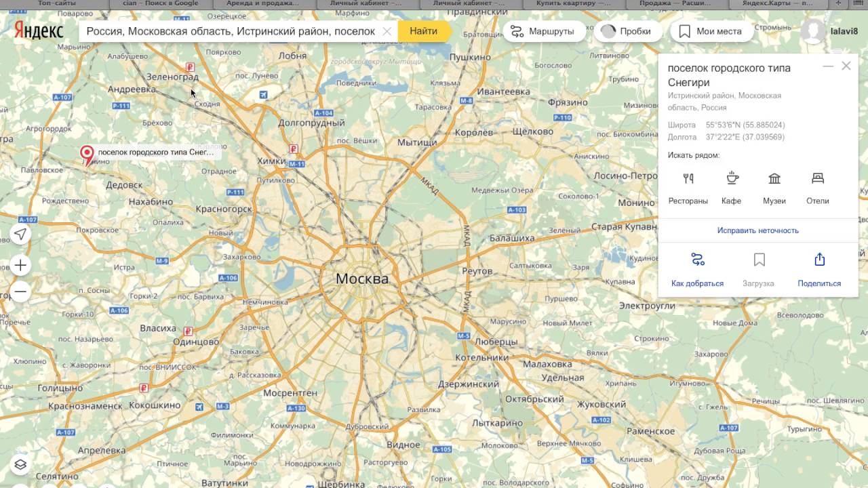Open the Yandex logo home link

point(39,31)
